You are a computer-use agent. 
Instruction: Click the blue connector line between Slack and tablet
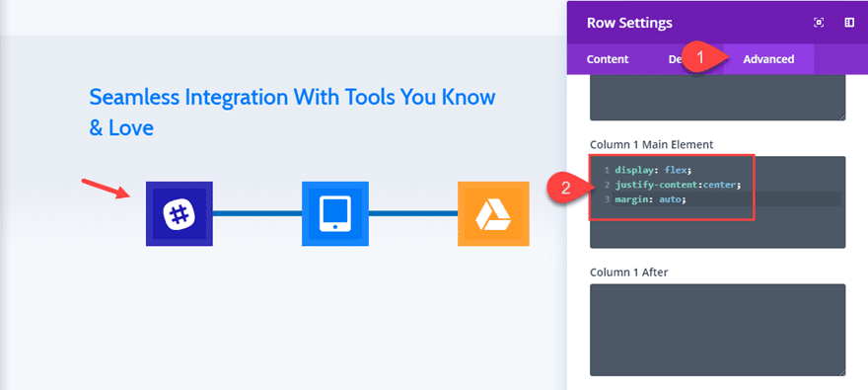256,213
